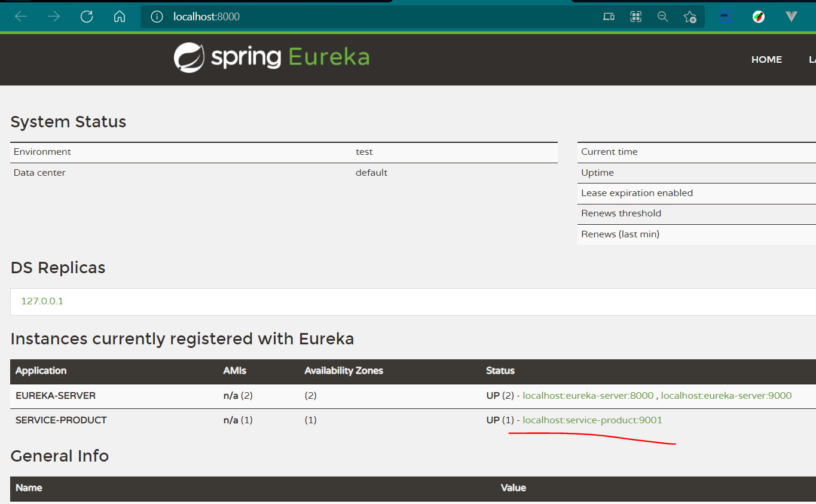Select the EUREKA-SERVER application cell
This screenshot has width=816, height=504.
point(56,396)
